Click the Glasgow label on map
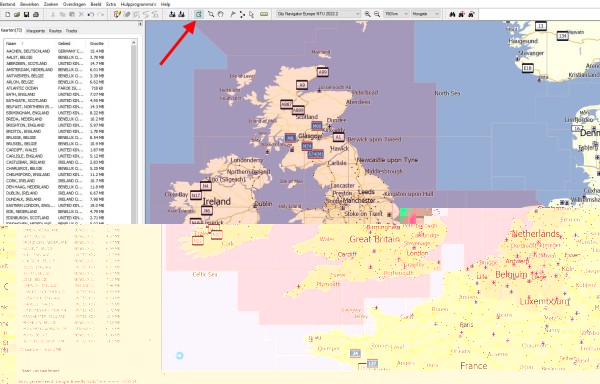Viewport: 600px width, 384px height. pos(310,136)
